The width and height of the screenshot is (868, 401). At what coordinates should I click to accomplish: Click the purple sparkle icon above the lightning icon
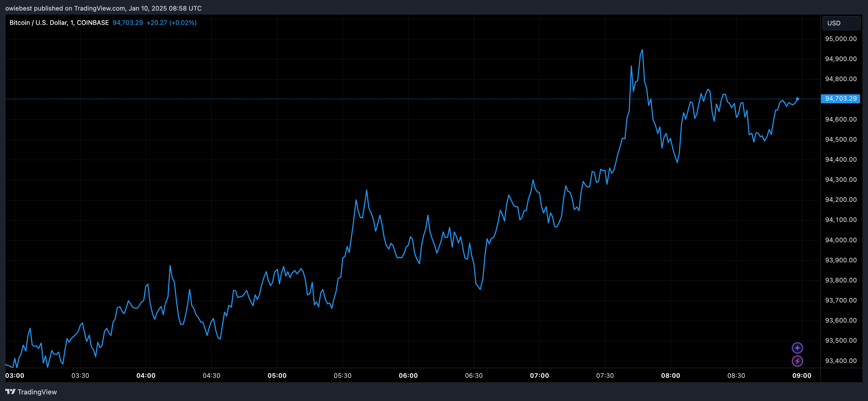coord(797,348)
